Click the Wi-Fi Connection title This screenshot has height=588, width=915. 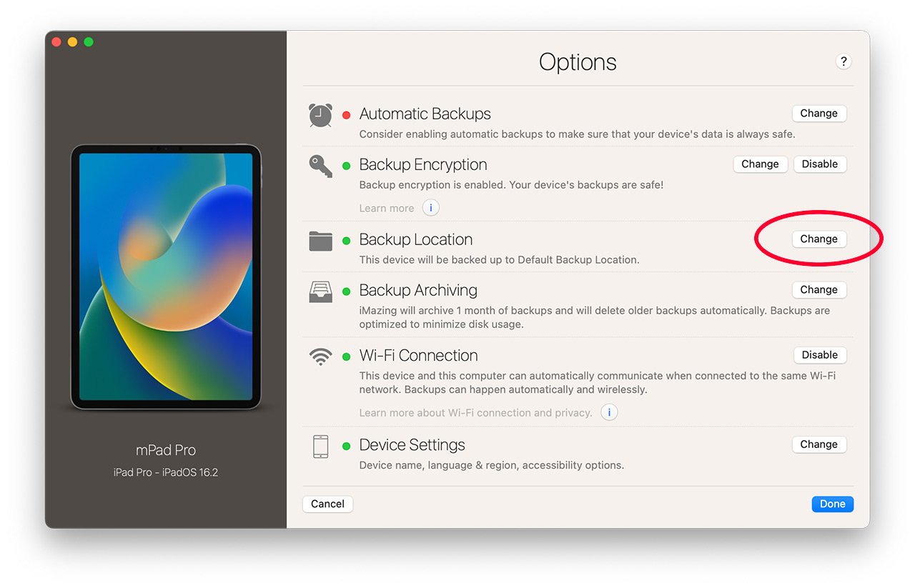pyautogui.click(x=418, y=355)
